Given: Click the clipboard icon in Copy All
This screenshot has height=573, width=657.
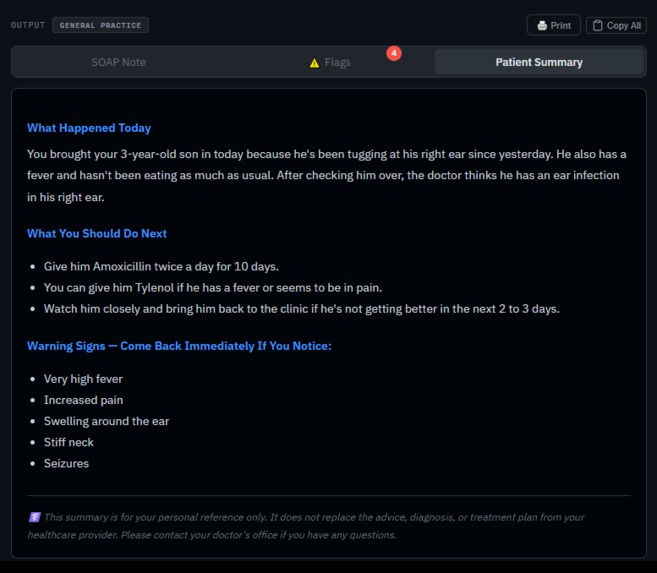Looking at the screenshot, I should click(598, 26).
